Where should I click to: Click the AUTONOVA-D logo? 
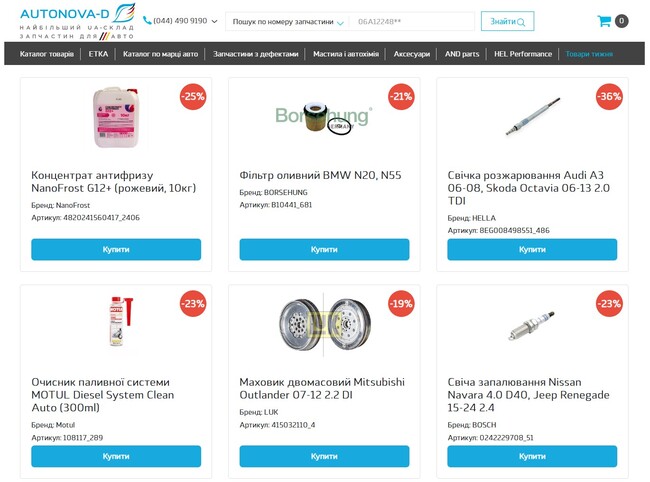point(77,21)
